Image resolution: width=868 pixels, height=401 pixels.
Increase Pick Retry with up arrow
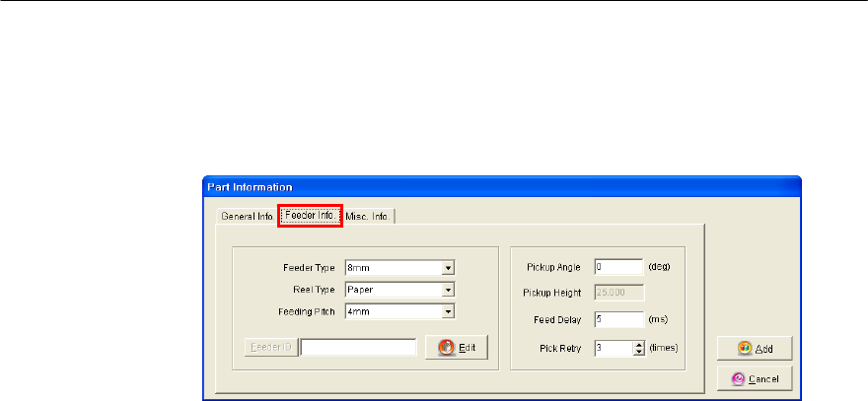[x=639, y=345]
